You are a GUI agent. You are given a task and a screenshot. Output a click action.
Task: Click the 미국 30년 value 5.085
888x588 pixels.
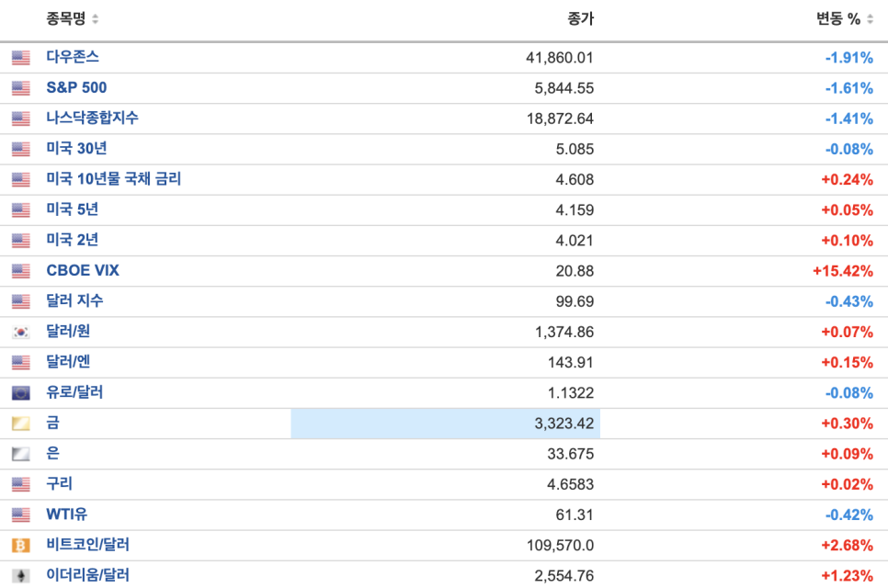575,150
